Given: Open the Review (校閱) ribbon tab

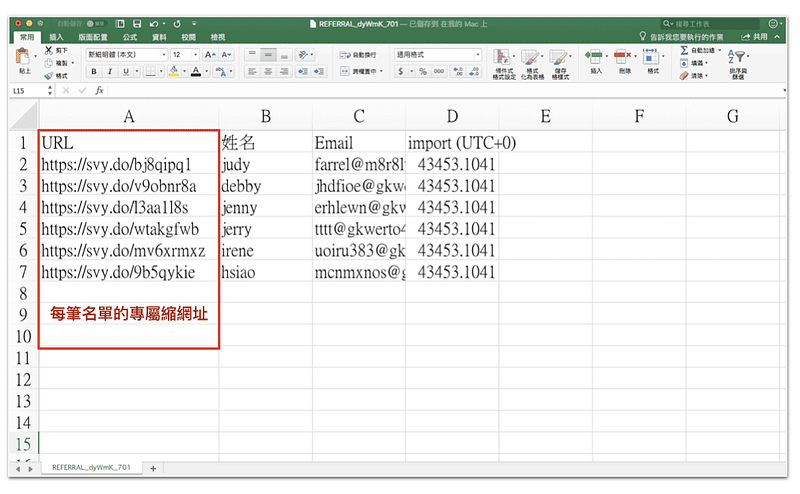Looking at the screenshot, I should [188, 37].
